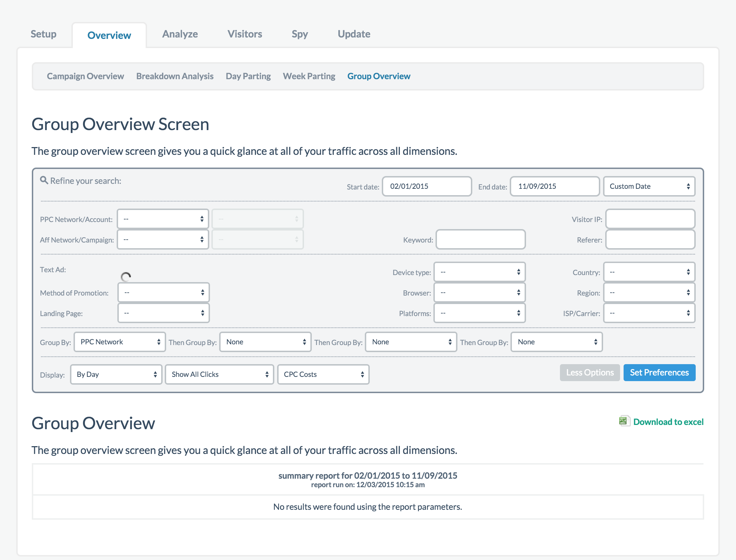Click the Start date input field
The height and width of the screenshot is (560, 736).
(x=427, y=186)
